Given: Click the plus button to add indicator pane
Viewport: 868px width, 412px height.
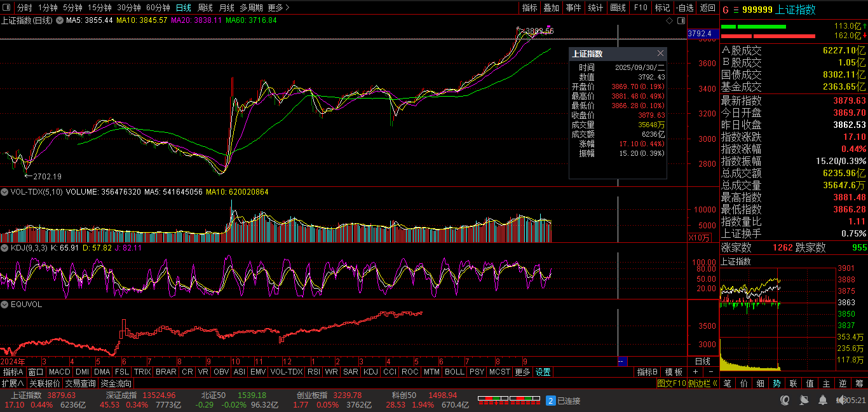Looking at the screenshot, I should (695, 372).
